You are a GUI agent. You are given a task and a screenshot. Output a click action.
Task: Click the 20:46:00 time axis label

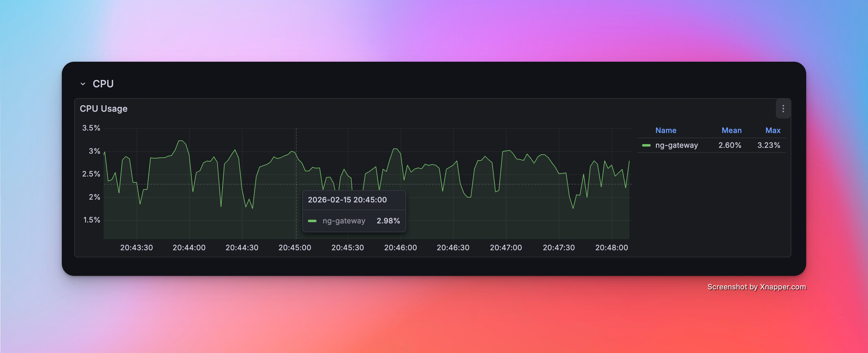400,248
